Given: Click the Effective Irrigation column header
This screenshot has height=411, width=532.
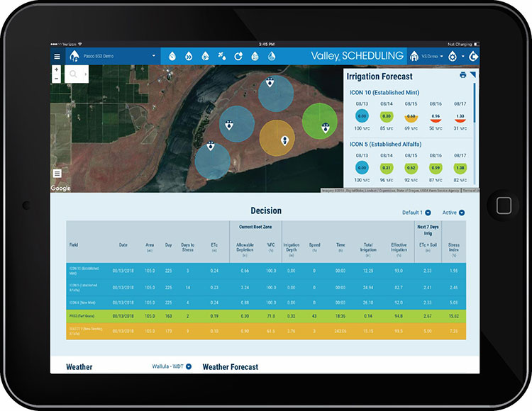Looking at the screenshot, I should pyautogui.click(x=399, y=249).
